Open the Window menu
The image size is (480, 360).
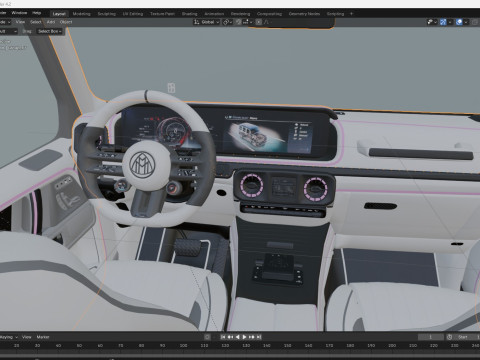[x=19, y=13]
